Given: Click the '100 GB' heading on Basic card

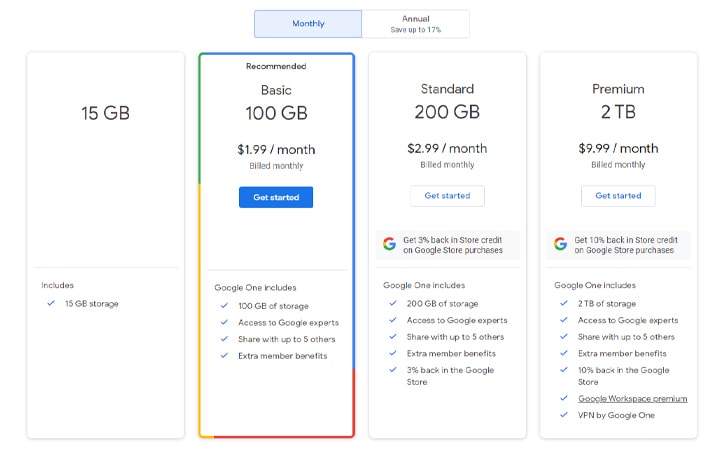Looking at the screenshot, I should point(276,113).
